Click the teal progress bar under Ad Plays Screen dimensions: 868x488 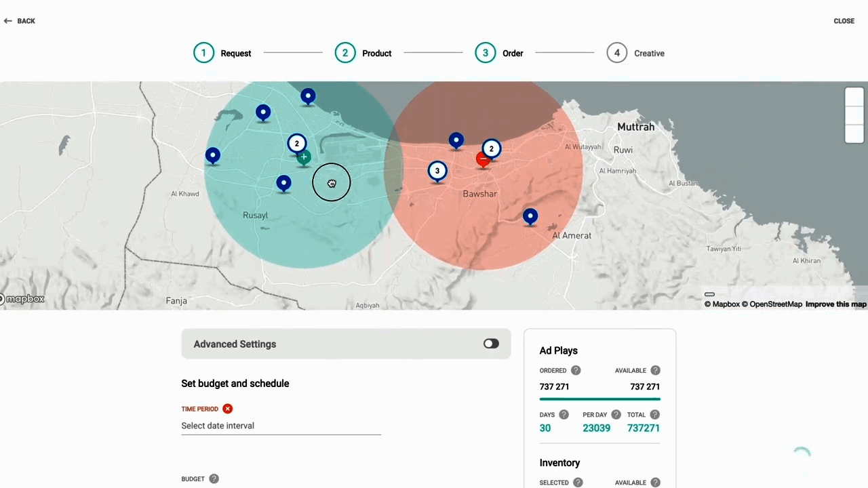(x=599, y=399)
